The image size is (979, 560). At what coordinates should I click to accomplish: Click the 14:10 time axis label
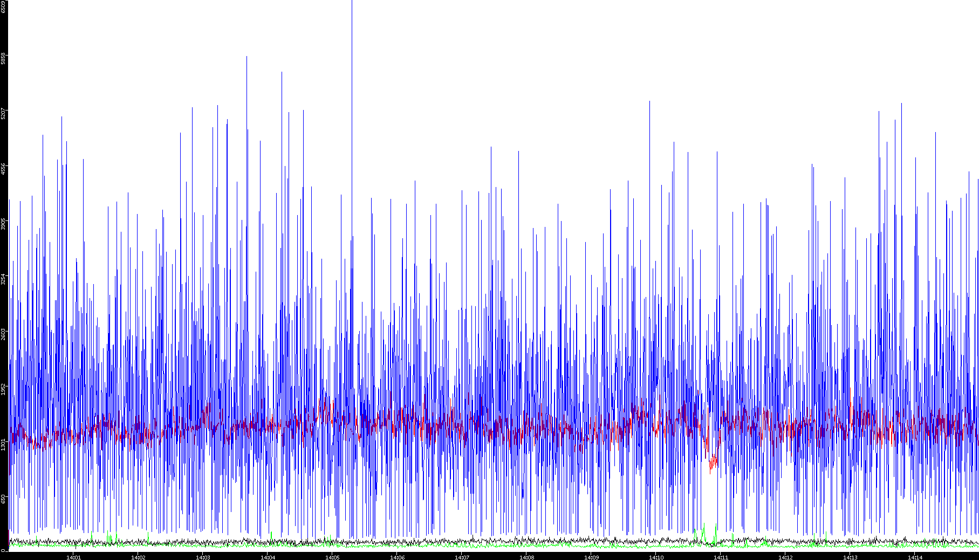click(x=656, y=557)
